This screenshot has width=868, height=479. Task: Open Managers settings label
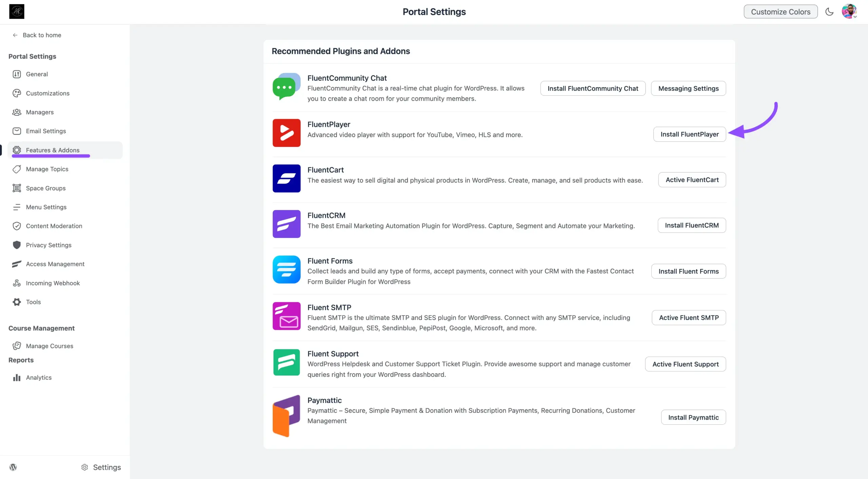coord(40,112)
